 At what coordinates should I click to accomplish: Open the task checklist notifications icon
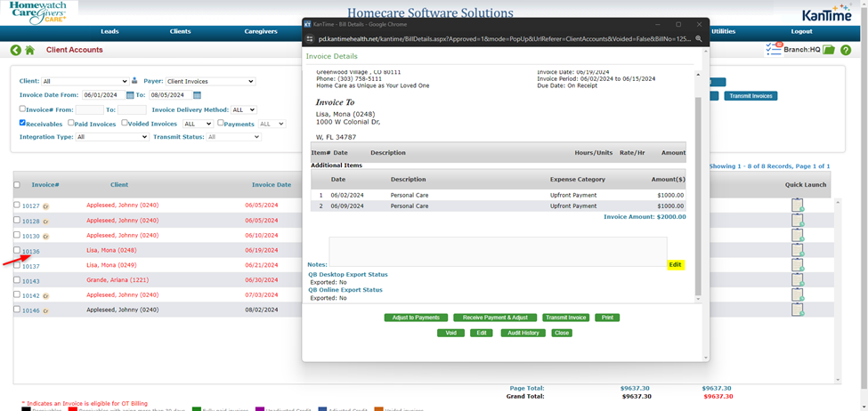[x=773, y=50]
